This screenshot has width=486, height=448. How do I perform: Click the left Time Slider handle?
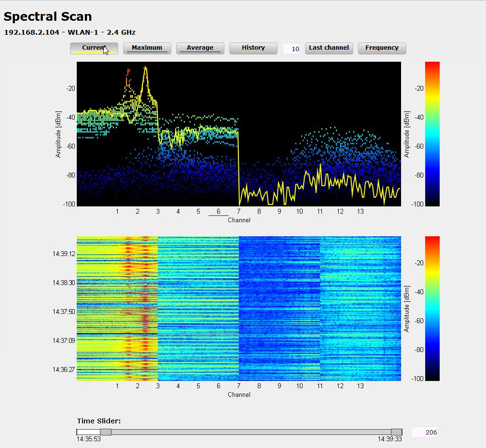(x=105, y=432)
